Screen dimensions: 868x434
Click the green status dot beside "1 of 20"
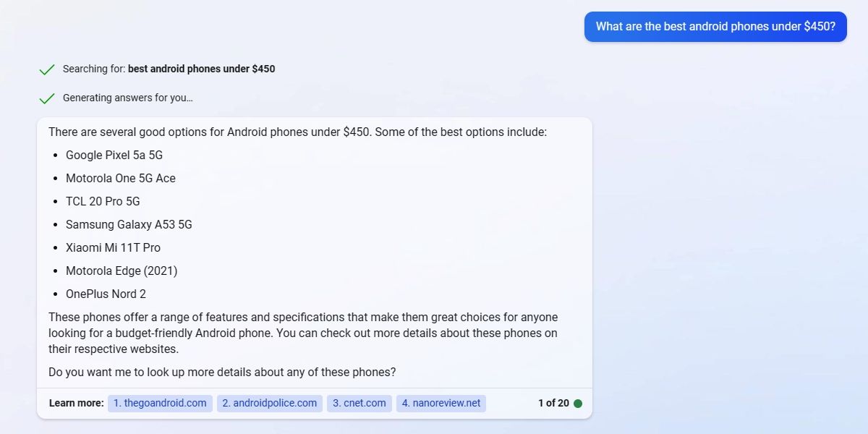(578, 403)
